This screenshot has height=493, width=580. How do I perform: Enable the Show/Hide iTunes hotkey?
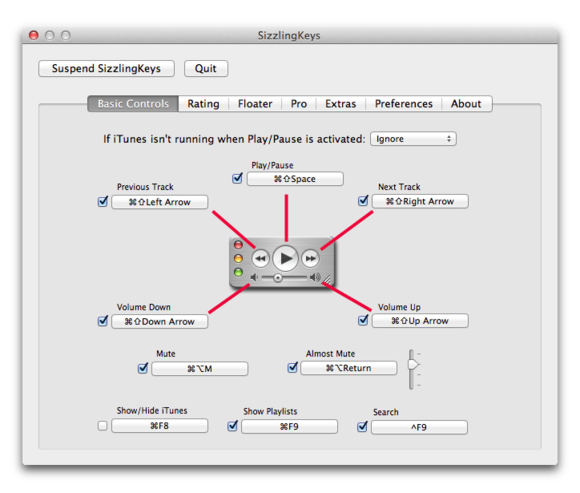[102, 426]
